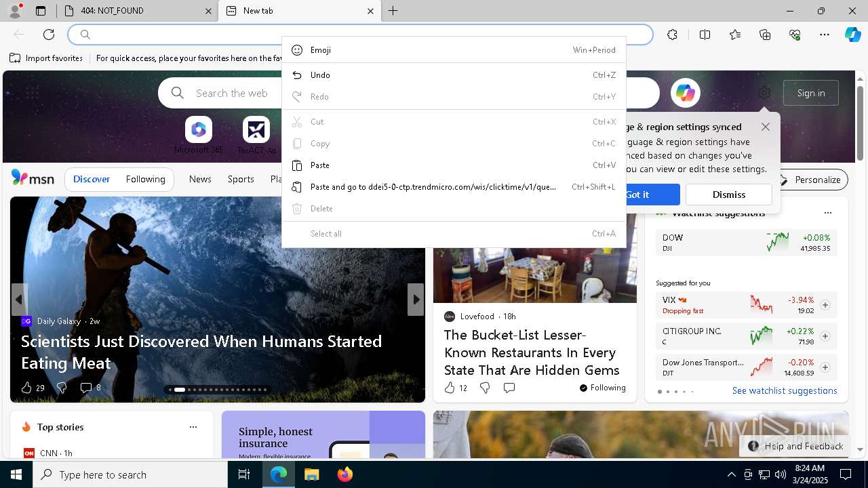Open Microsoft 365 shortcut tile
Viewport: 868px width, 488px height.
tap(198, 135)
